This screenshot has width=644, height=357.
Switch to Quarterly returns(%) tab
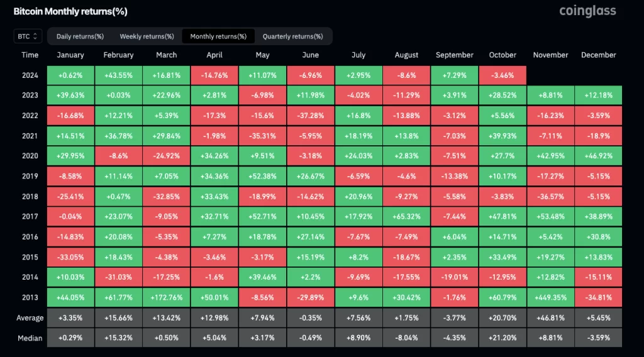(292, 36)
